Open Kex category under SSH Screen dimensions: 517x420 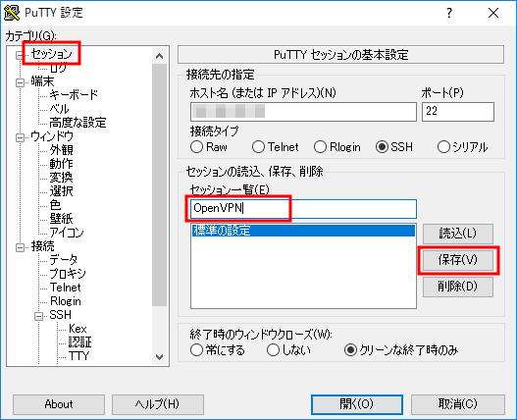[x=78, y=329]
